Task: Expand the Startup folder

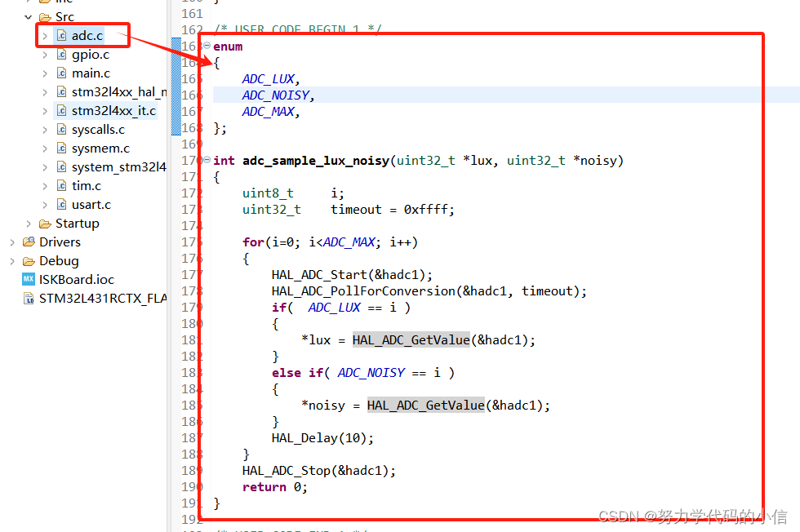Action: [28, 223]
